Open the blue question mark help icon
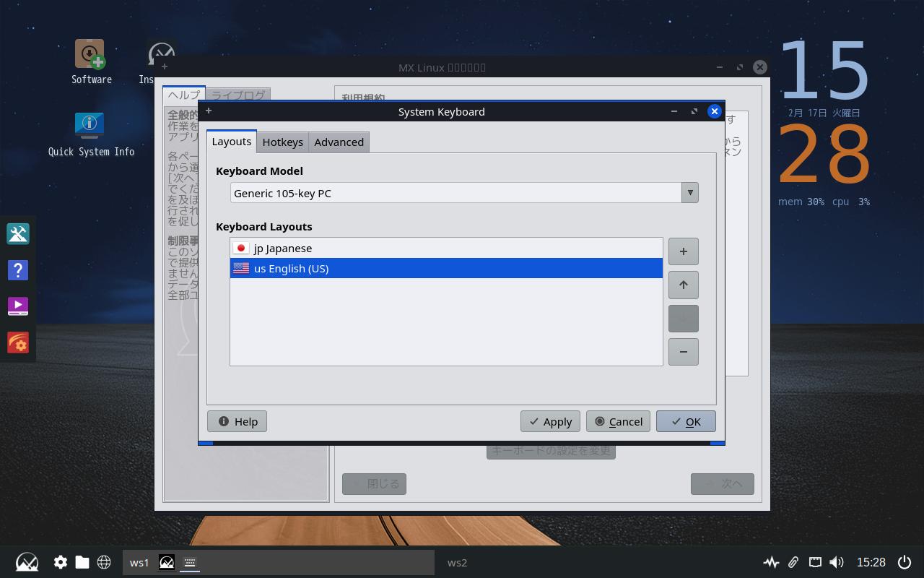 (18, 270)
